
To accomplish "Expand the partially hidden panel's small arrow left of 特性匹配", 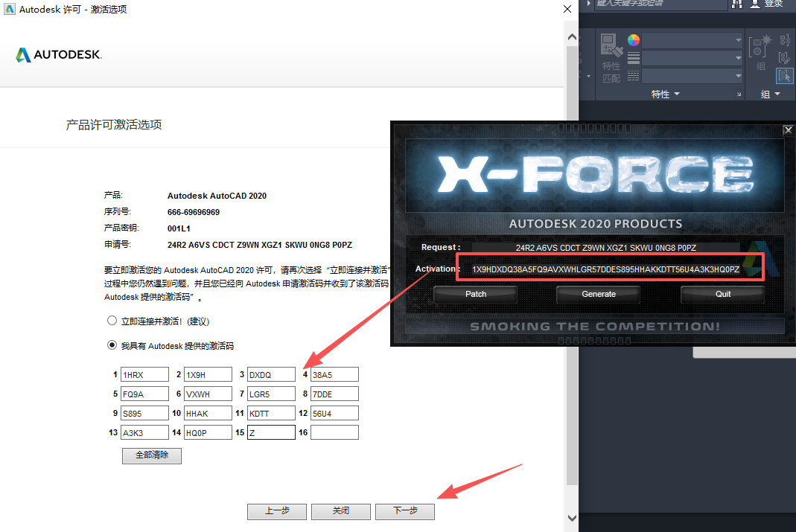I will (588, 77).
